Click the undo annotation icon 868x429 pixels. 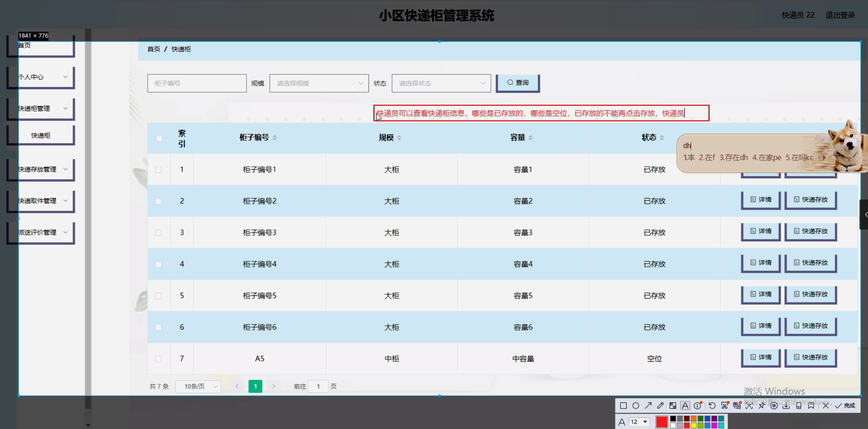[x=712, y=405]
